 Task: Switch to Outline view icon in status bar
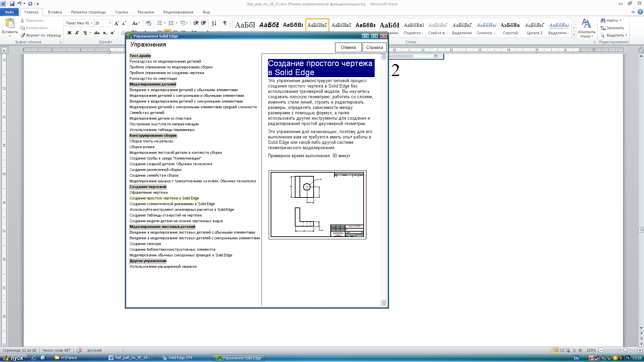[x=574, y=350]
